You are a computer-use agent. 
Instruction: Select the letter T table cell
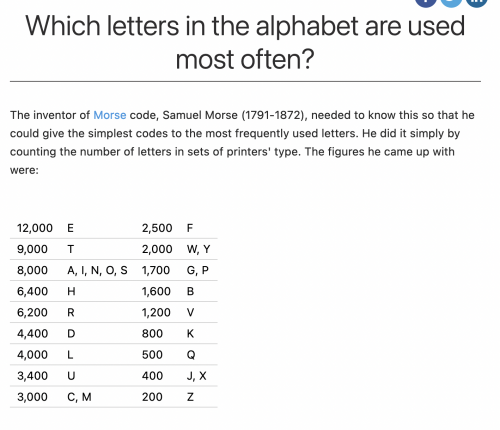71,249
